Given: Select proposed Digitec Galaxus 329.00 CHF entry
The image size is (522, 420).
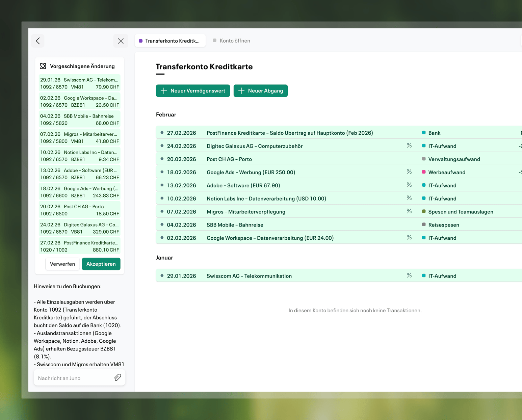Looking at the screenshot, I should tap(80, 228).
